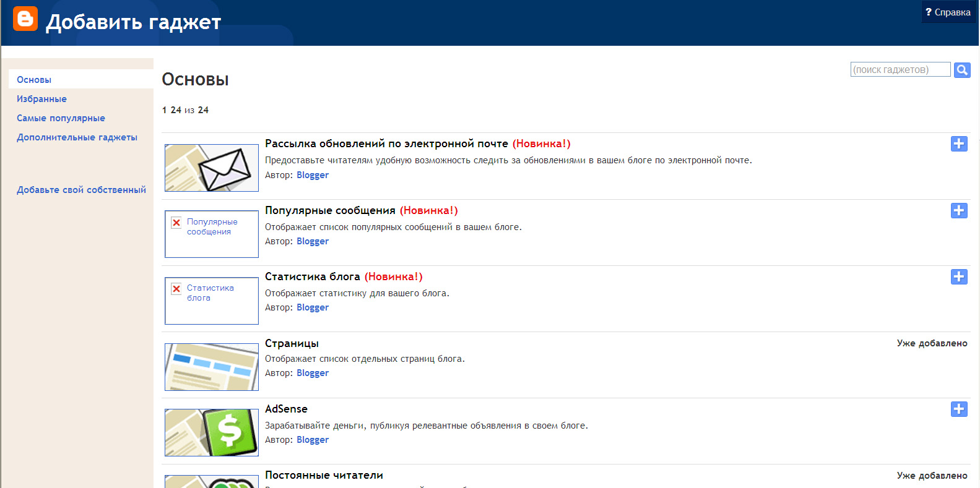Click the AdSense dollar sign thumbnail
This screenshot has height=488, width=980.
(x=212, y=432)
